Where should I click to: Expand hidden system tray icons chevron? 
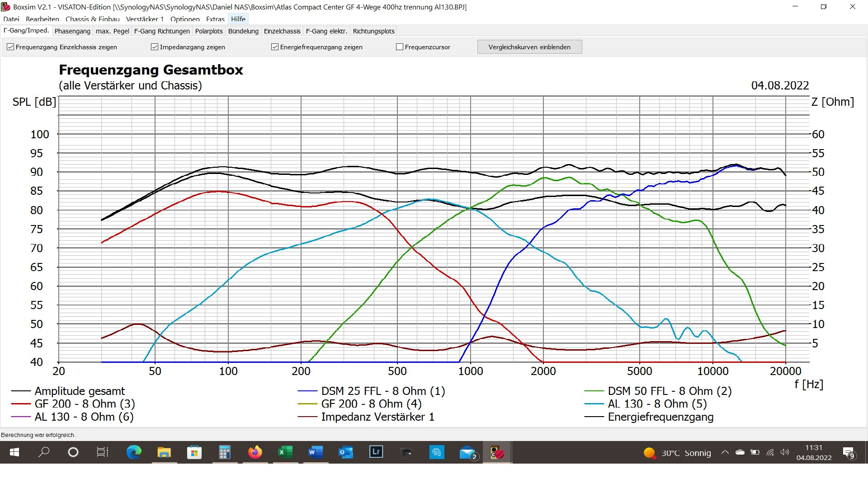click(725, 452)
